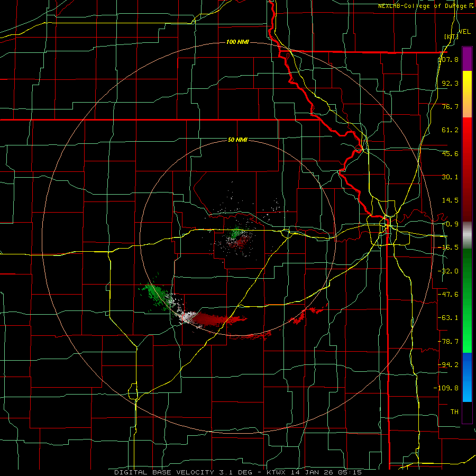Click the KTWX 14 JAN 26 05:15 timestamp
476x476 pixels.
314,472
